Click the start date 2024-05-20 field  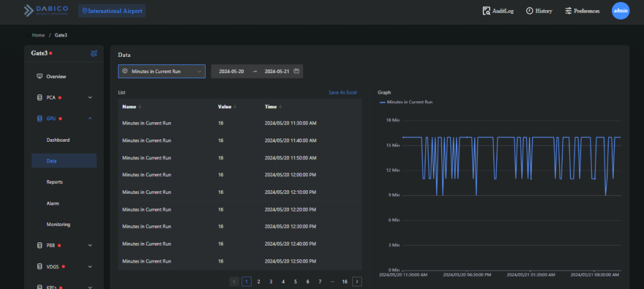231,72
